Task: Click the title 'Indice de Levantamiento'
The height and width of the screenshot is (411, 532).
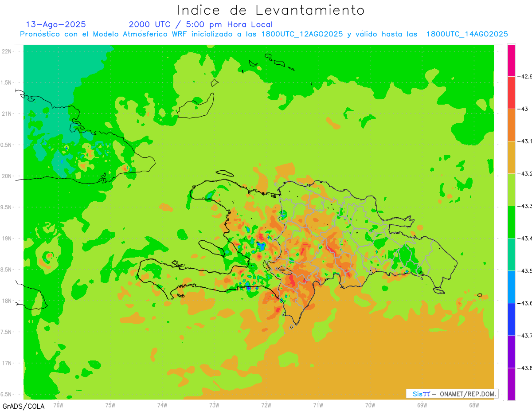Action: coord(271,10)
